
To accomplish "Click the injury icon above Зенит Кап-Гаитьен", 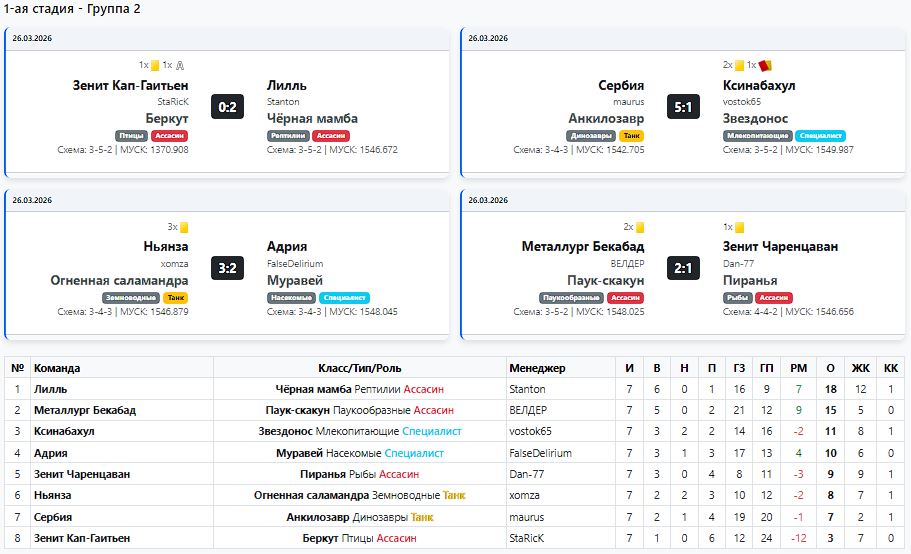I will click(180, 65).
